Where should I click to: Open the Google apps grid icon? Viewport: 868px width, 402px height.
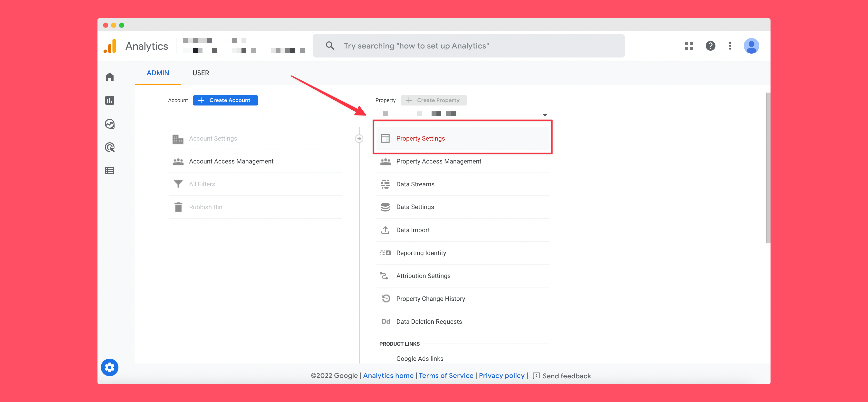point(689,46)
